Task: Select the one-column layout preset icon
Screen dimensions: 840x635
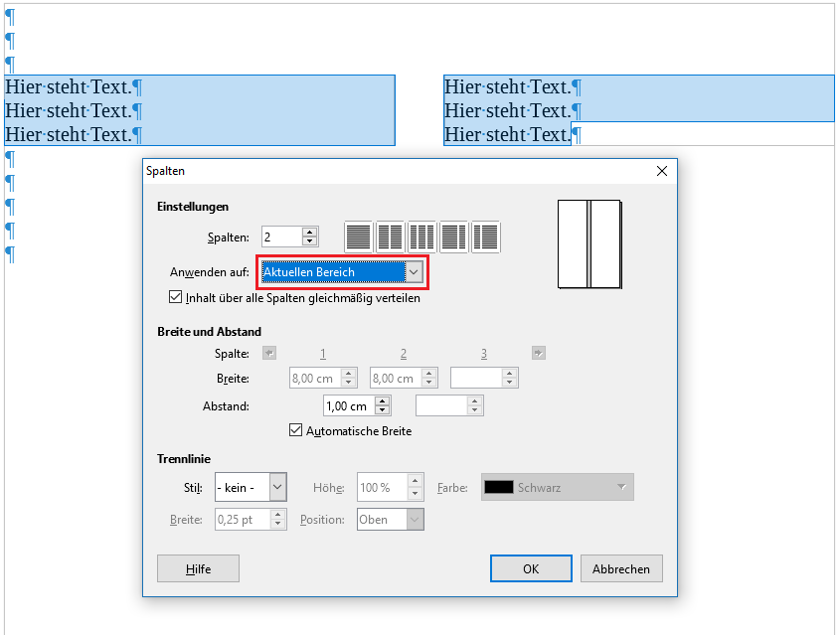Action: pos(359,237)
